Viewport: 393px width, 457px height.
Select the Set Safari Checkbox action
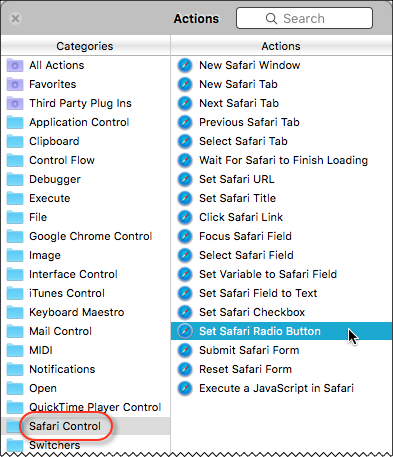click(x=281, y=312)
